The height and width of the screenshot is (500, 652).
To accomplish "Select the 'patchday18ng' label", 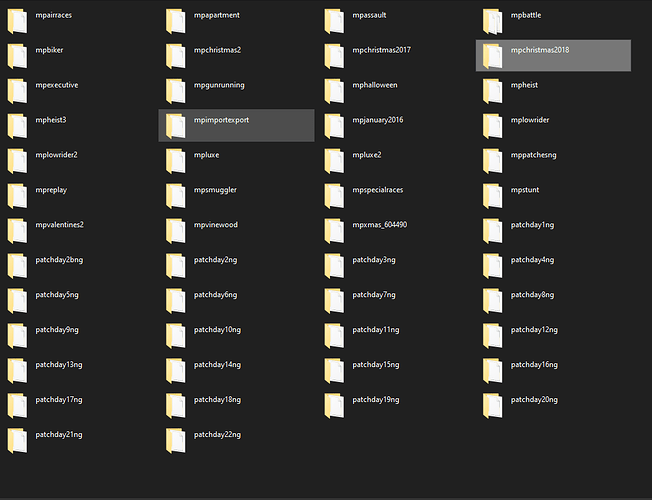I will coord(217,400).
